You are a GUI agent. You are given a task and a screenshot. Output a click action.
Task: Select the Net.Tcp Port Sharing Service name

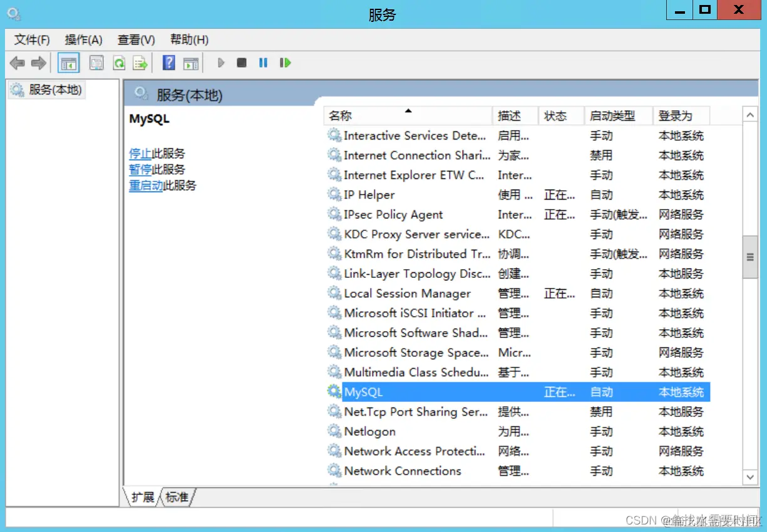416,411
